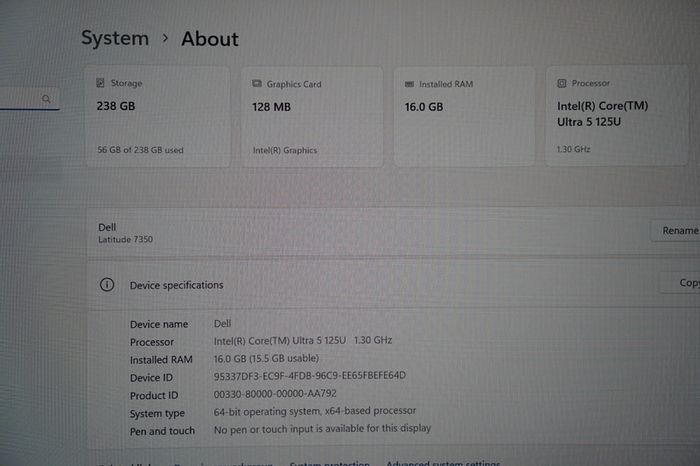Click in the settings search field
700x466 pixels.
coord(29,99)
